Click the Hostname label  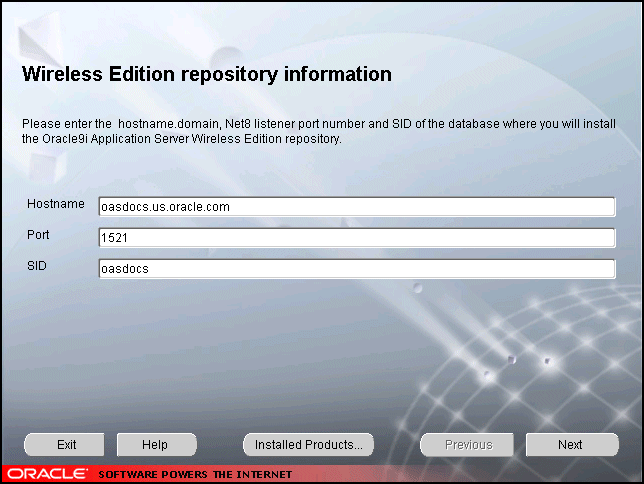tap(56, 204)
